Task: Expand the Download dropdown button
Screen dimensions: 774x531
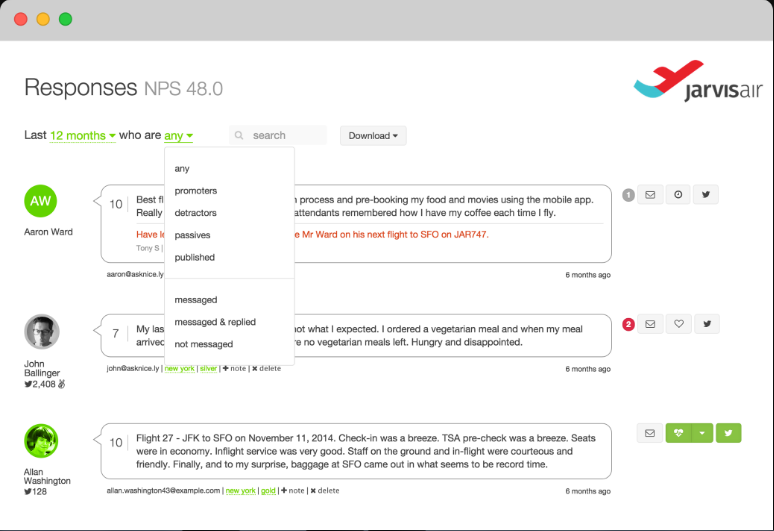Action: [373, 136]
